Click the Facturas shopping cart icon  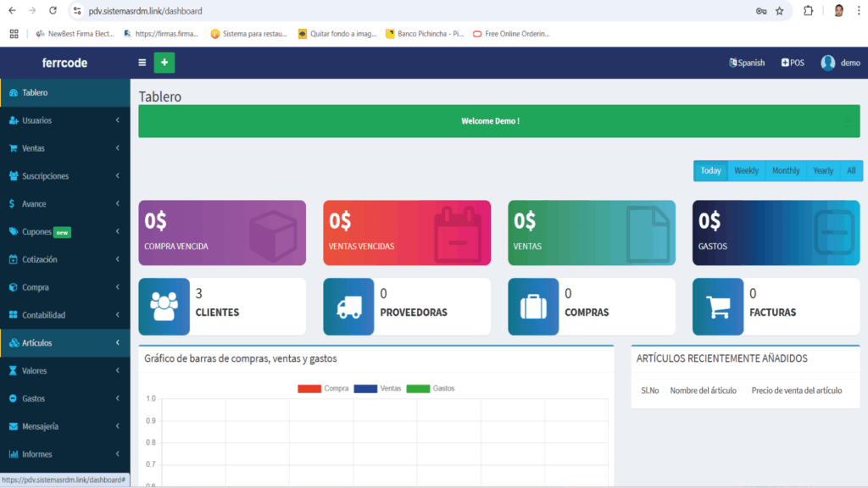click(718, 306)
